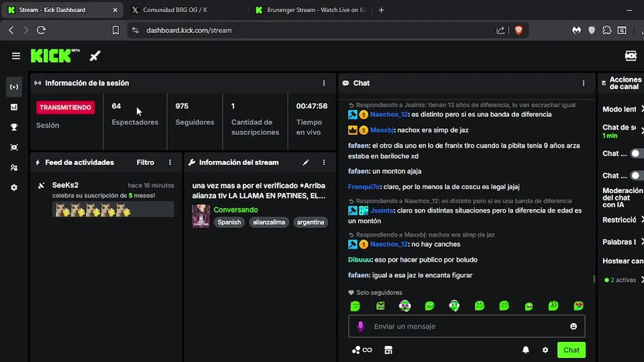Open the Stream section in the sidebar
Viewport: 644px width, 362px height.
14,87
